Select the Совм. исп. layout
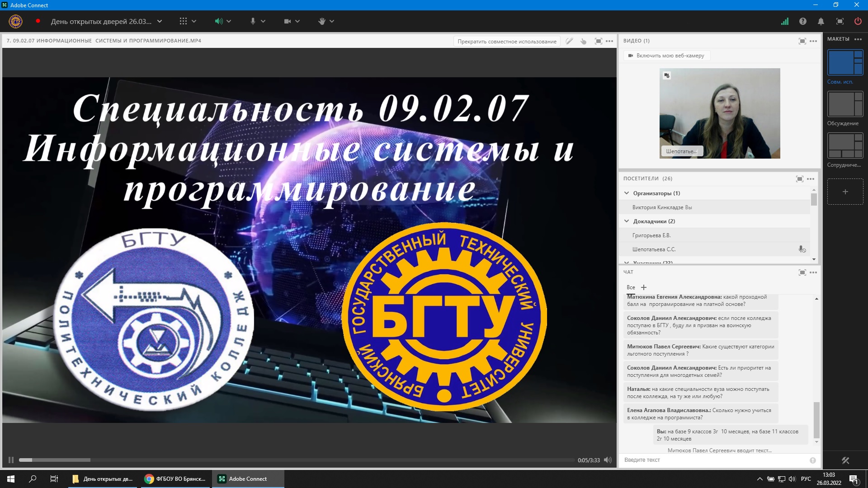This screenshot has height=488, width=868. pyautogui.click(x=845, y=62)
